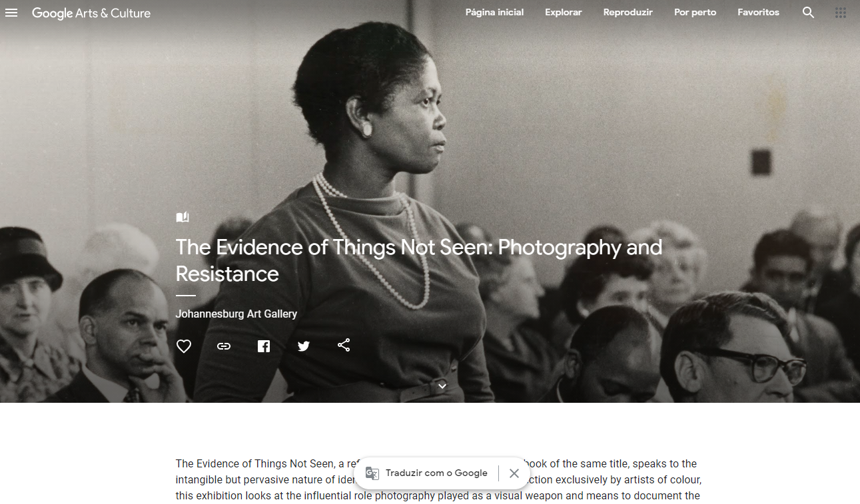Select Por perto in the navigation

coord(695,13)
